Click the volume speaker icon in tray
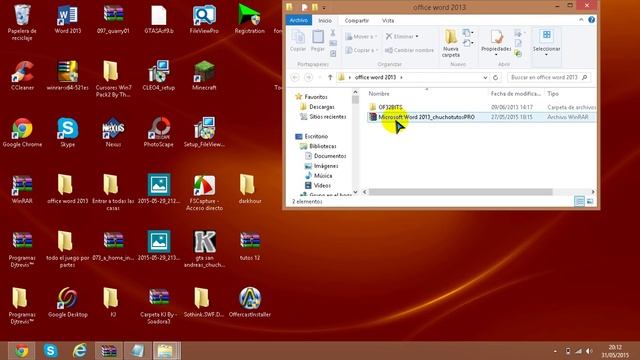 pos(589,351)
